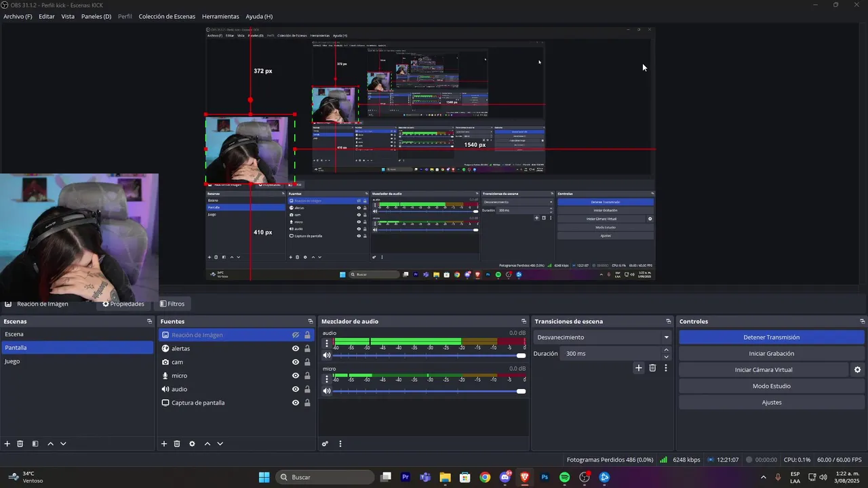The height and width of the screenshot is (488, 868).
Task: Hide the Captura de pantalla source
Action: pos(296,403)
